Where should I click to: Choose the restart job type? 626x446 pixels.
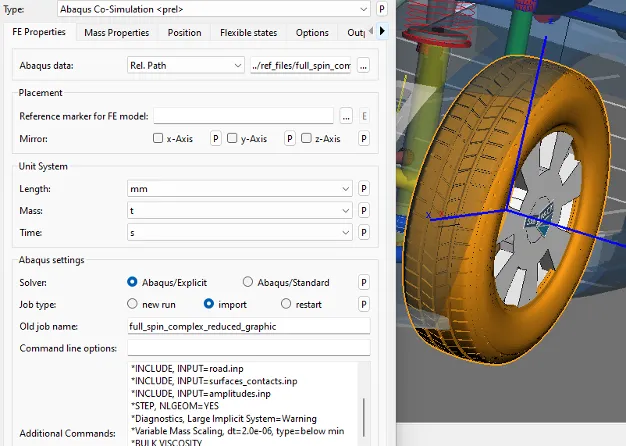click(286, 303)
